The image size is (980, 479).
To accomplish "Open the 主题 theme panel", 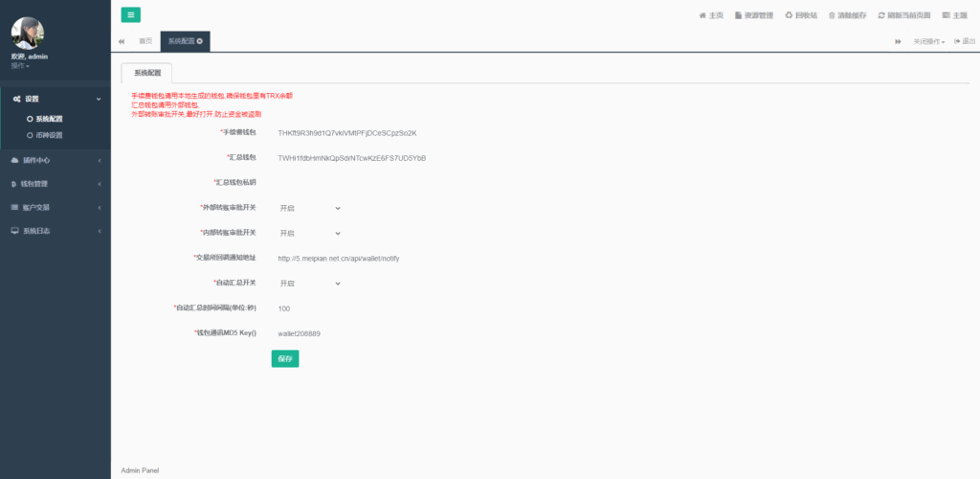I will point(954,15).
